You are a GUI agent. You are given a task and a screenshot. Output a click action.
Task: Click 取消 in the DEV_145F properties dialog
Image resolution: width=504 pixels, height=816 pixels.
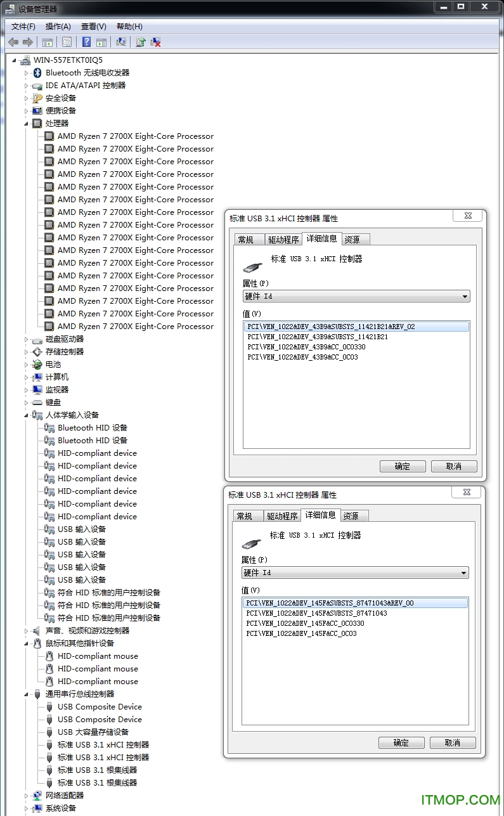[453, 742]
